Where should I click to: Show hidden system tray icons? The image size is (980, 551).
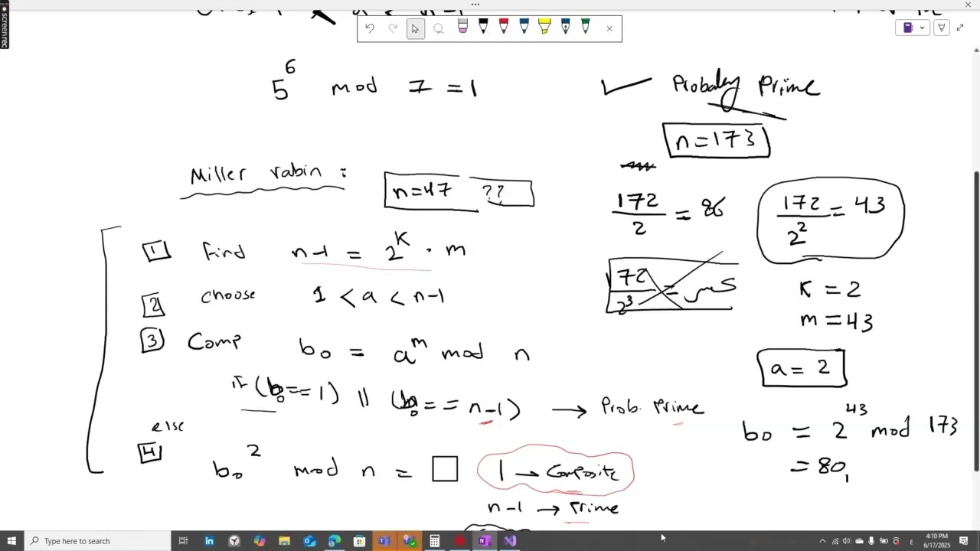822,541
